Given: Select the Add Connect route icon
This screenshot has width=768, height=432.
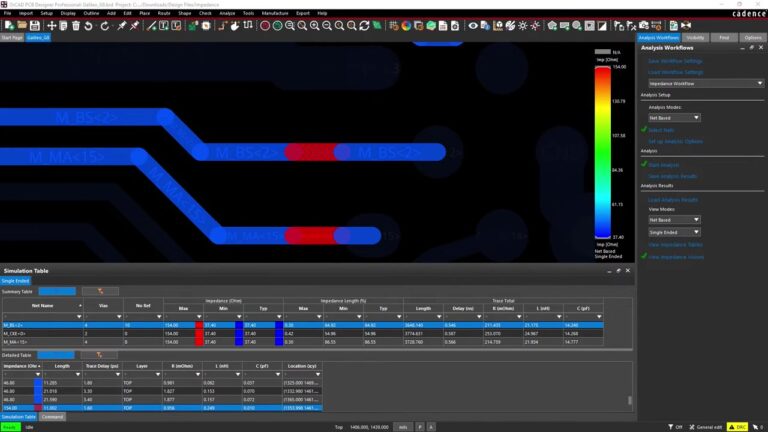Looking at the screenshot, I should click(223, 25).
